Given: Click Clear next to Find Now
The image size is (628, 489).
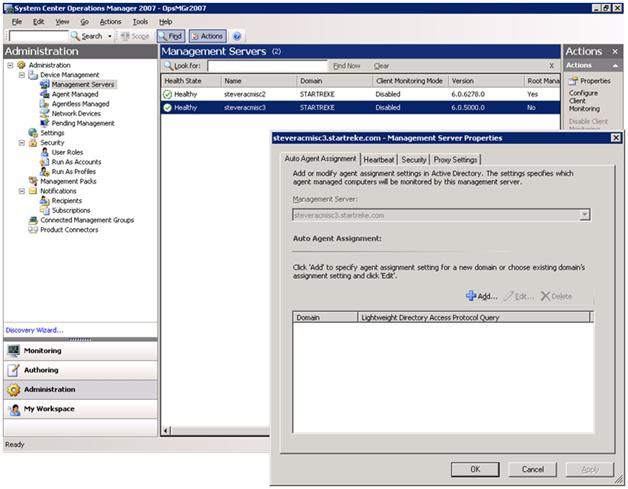Looking at the screenshot, I should pos(381,66).
